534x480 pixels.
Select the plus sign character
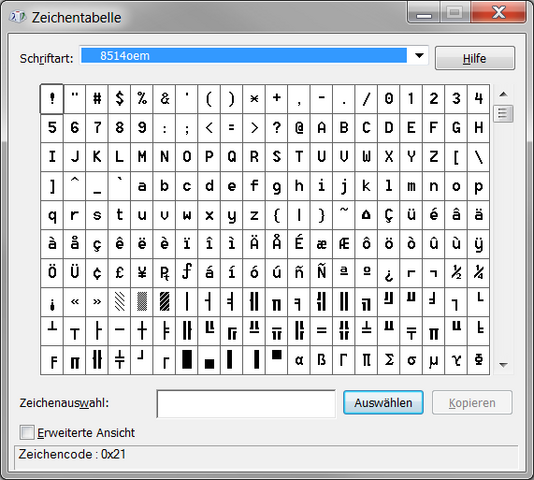(277, 99)
